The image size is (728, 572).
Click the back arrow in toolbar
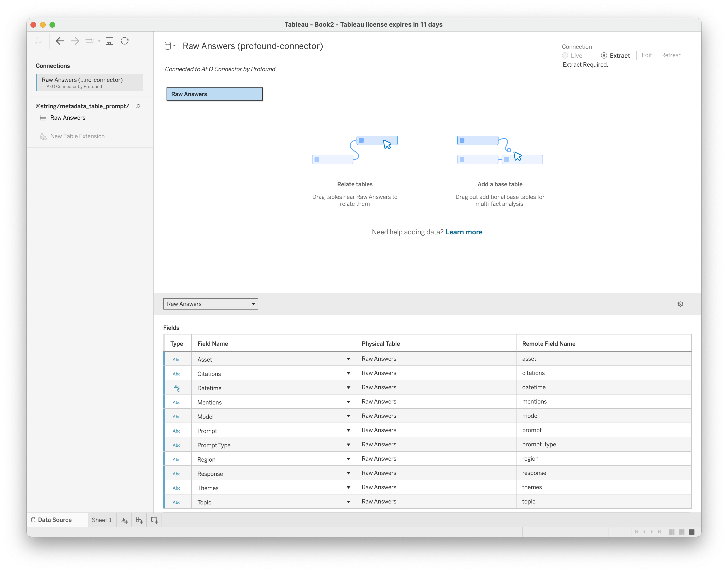pos(60,41)
